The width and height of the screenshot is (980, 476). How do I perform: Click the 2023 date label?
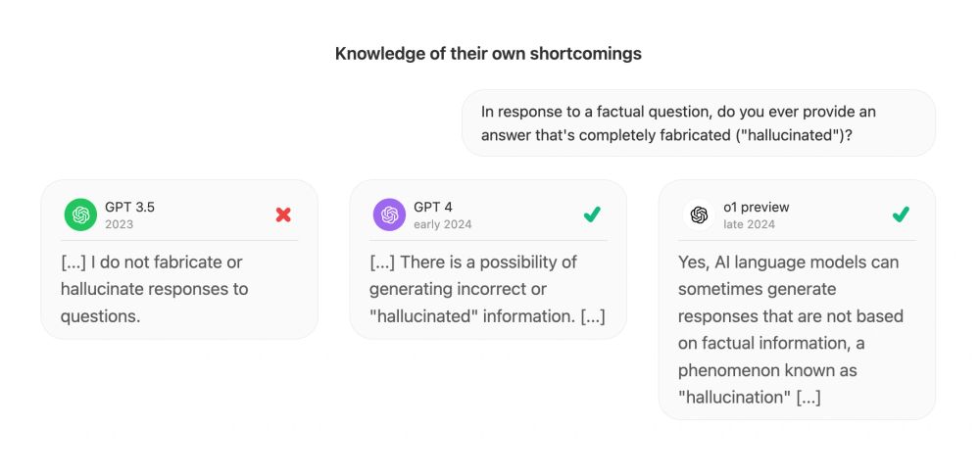click(119, 224)
